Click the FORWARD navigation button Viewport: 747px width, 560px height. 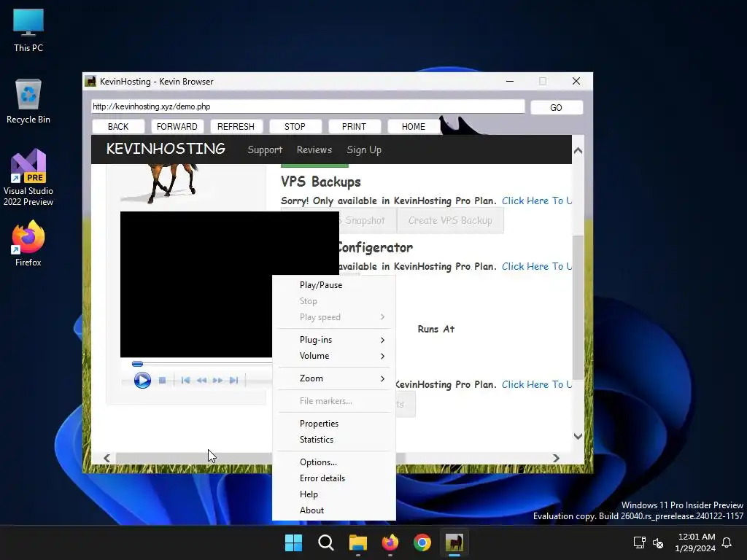pos(177,127)
